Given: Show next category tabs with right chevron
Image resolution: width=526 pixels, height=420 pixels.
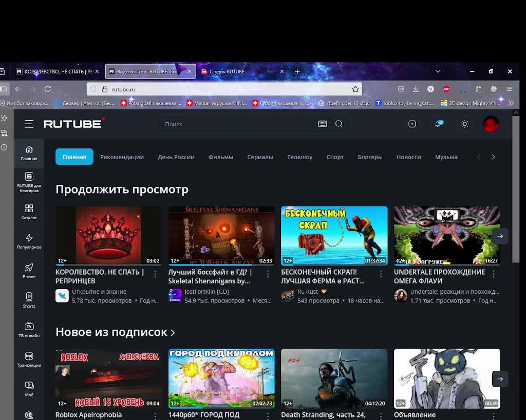Looking at the screenshot, I should coord(493,157).
